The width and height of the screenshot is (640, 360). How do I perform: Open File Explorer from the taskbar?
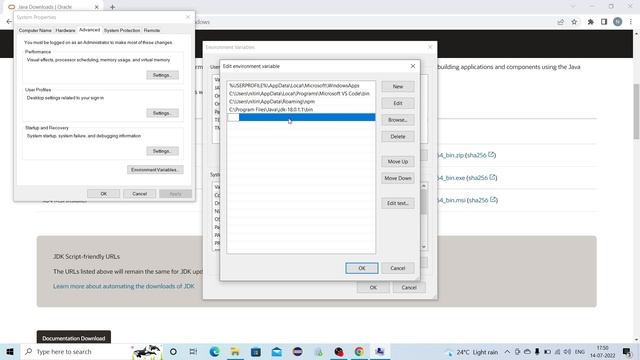[x=235, y=351]
